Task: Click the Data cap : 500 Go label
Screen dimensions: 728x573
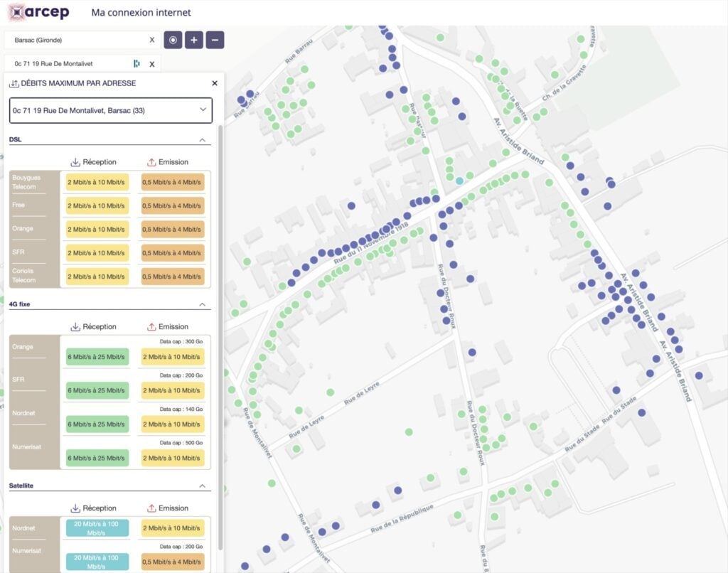Action: 181,443
